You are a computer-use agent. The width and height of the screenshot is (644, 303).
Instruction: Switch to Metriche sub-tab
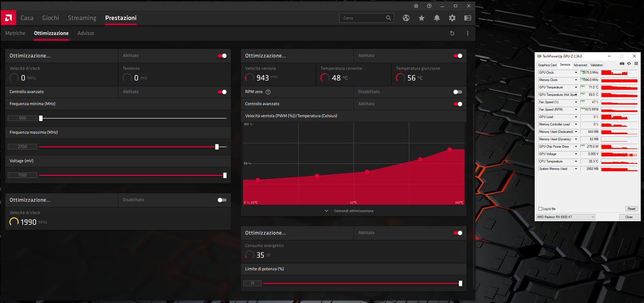click(x=15, y=33)
